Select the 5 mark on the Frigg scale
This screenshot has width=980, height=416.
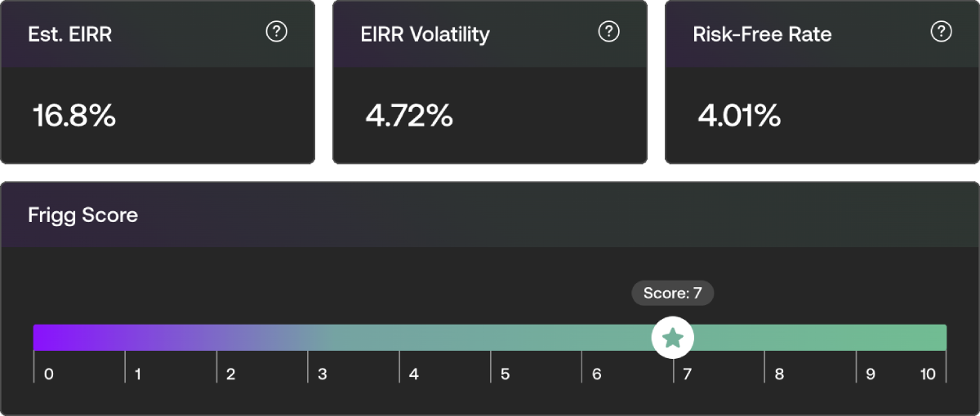[506, 374]
